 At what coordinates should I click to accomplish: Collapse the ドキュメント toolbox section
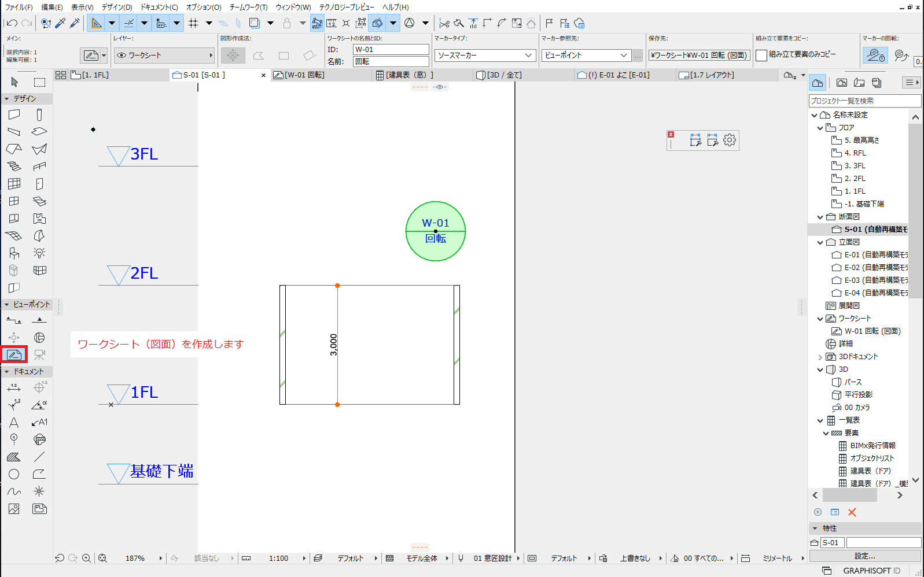7,372
